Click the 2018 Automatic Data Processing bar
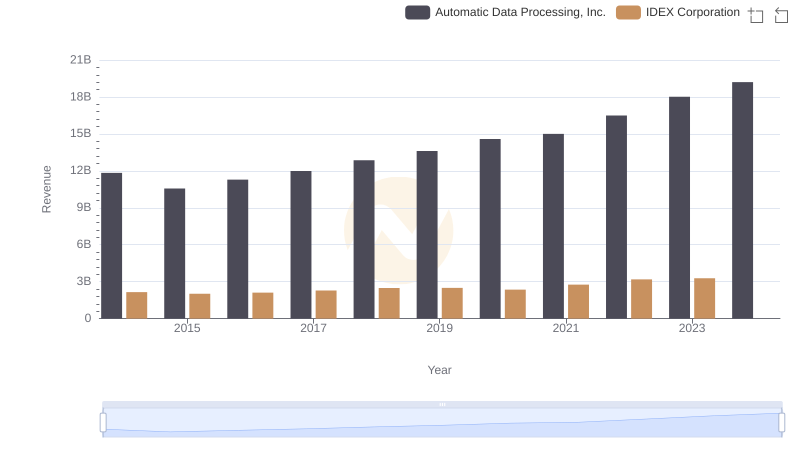800x461 pixels. [x=364, y=240]
